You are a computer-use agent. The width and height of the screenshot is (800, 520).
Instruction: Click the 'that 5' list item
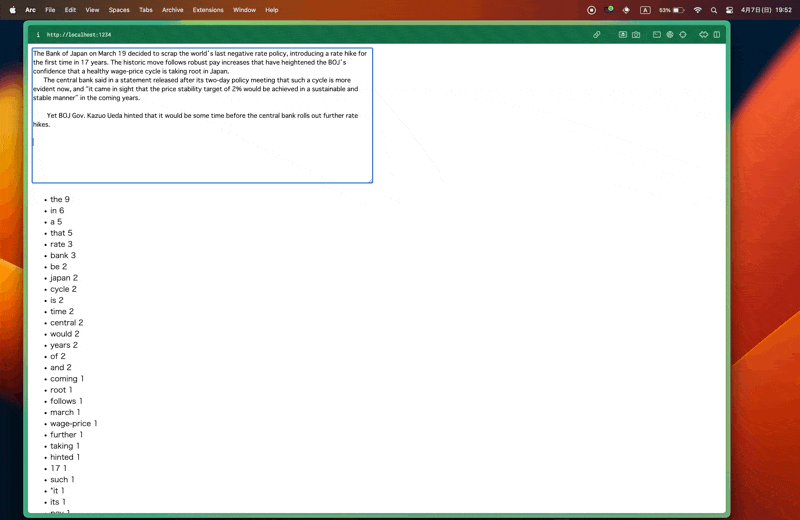(61, 233)
